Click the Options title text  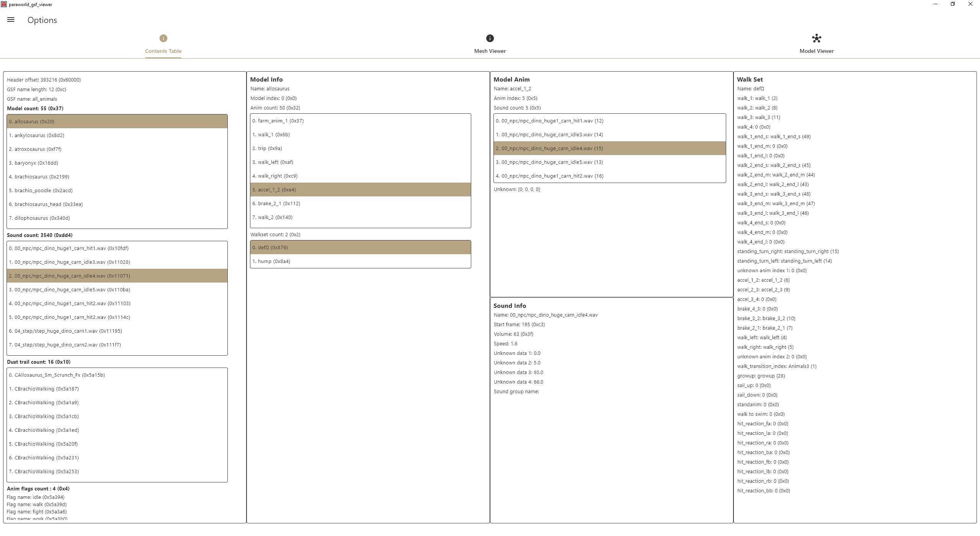[42, 20]
